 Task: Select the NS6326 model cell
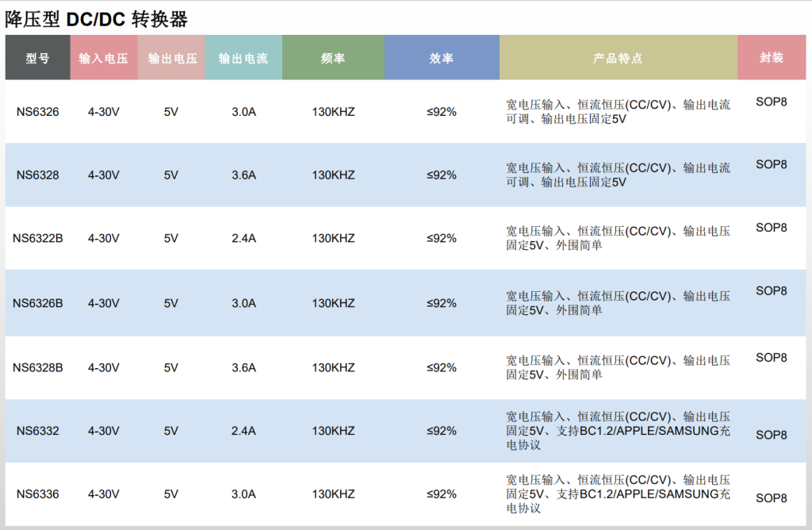click(x=38, y=112)
